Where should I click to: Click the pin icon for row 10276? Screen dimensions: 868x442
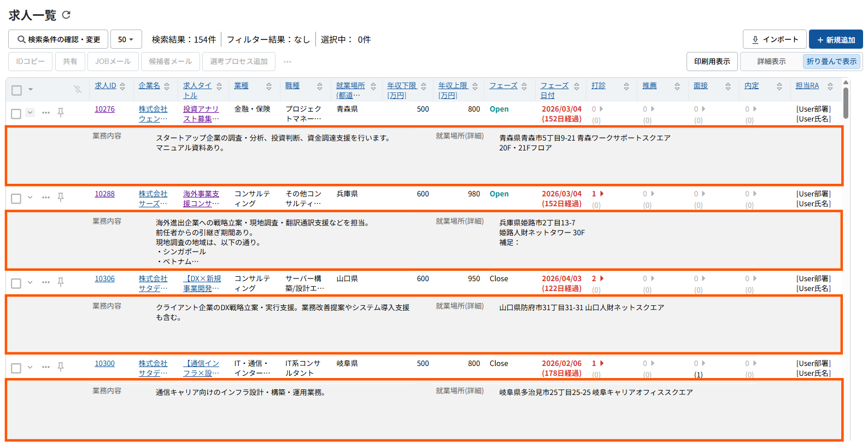tap(61, 112)
